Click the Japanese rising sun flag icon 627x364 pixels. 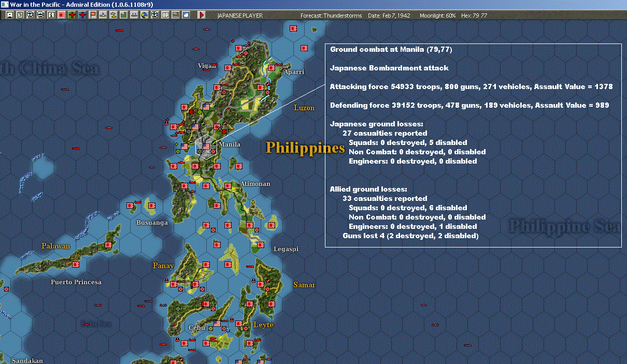click(61, 15)
